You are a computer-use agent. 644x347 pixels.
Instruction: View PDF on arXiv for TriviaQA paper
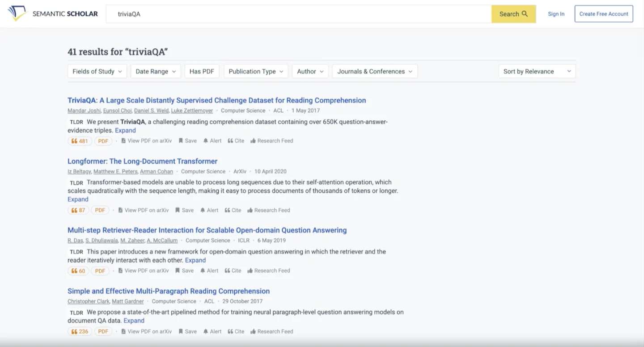pos(147,141)
